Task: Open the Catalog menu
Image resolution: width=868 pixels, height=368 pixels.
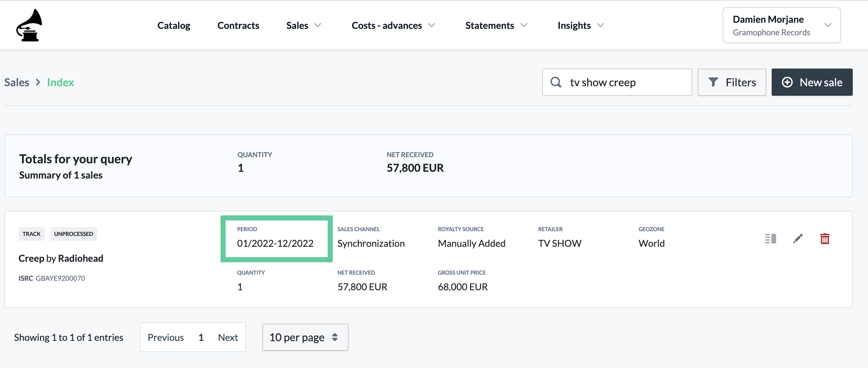Action: (174, 25)
